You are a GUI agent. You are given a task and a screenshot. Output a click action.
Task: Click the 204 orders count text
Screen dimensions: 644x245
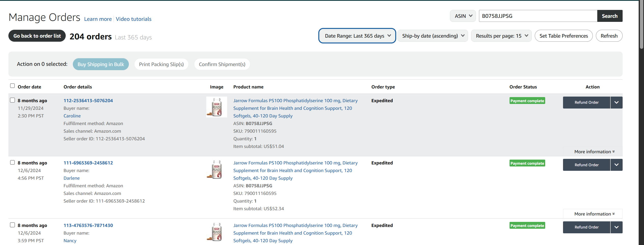(x=91, y=37)
